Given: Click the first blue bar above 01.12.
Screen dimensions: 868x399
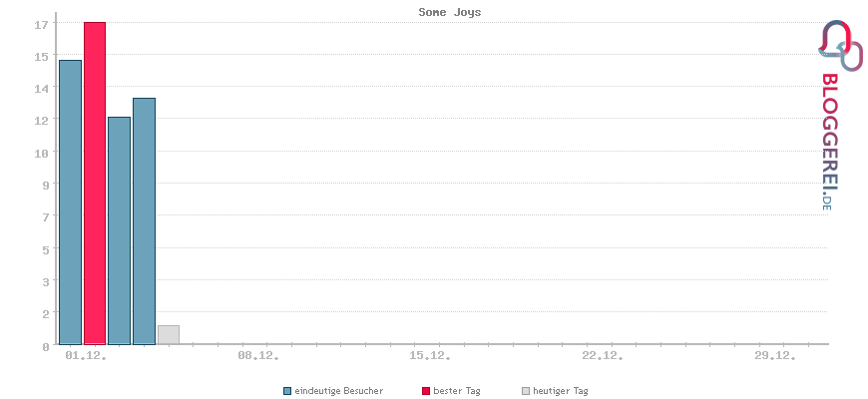Looking at the screenshot, I should 70,202.
